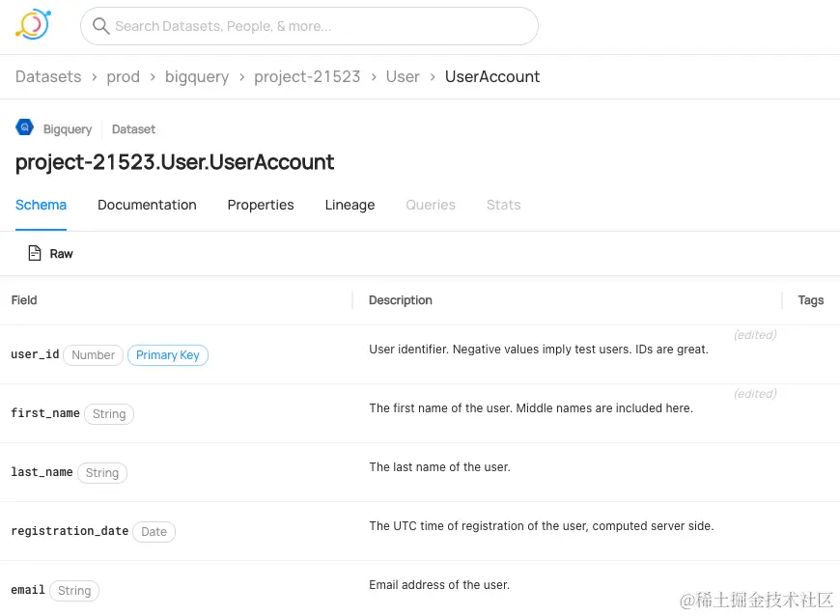Click the Raw document icon
Screen dimensions: 840x616
pos(35,253)
